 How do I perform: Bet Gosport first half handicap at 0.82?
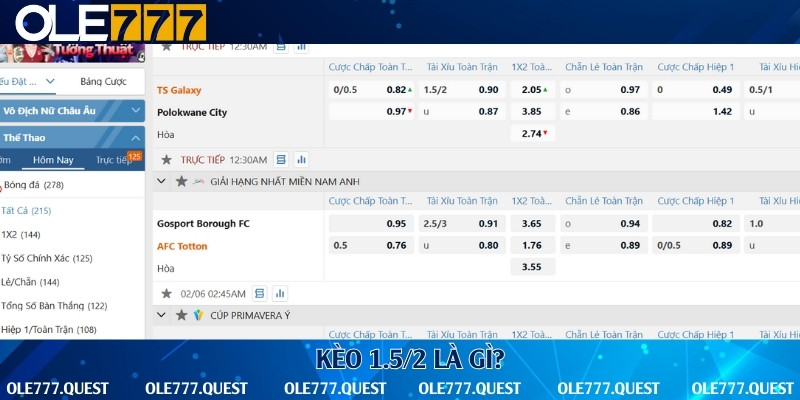point(695,223)
